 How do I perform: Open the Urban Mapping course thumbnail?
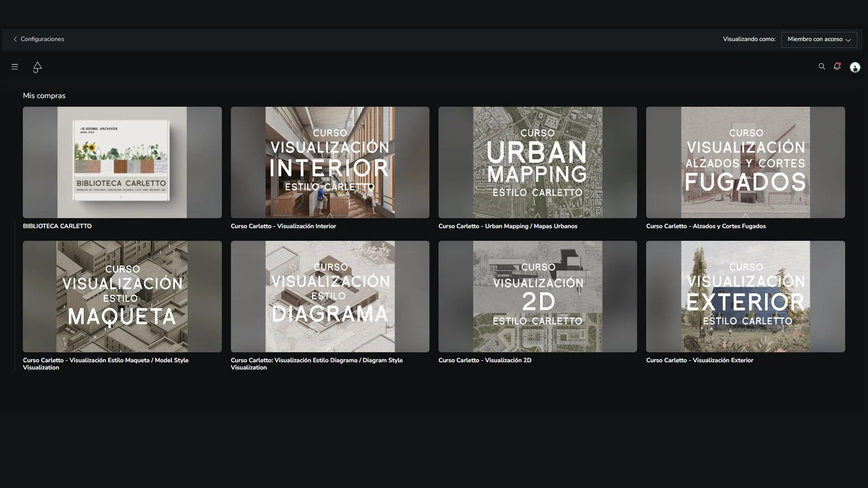point(538,162)
